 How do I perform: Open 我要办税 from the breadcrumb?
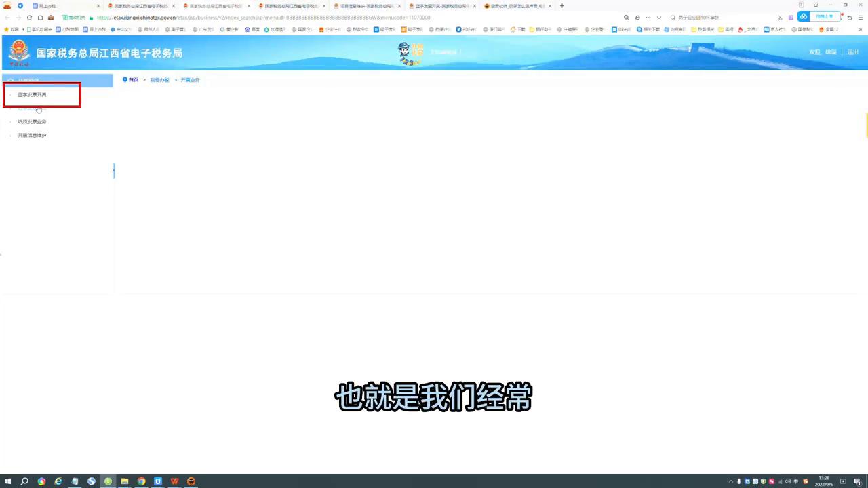click(159, 80)
